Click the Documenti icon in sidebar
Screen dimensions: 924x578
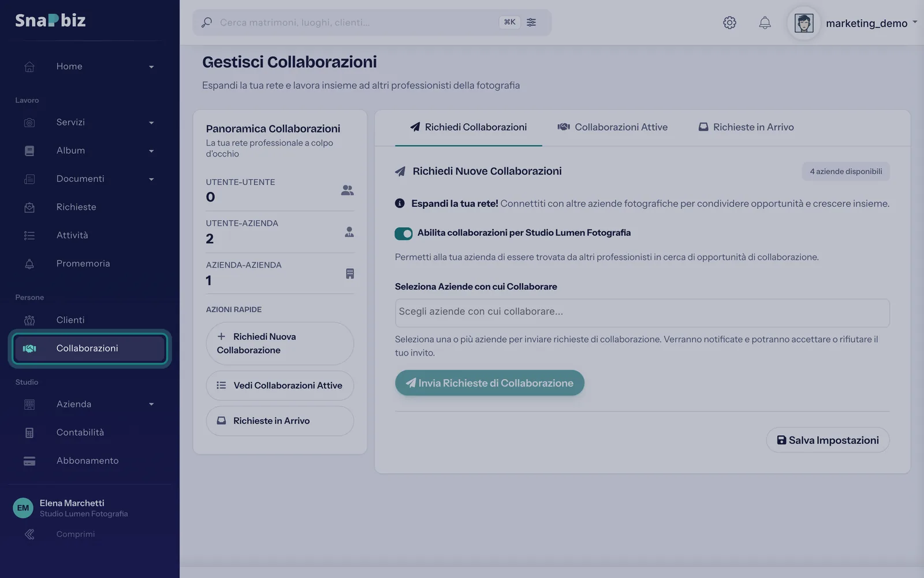[29, 179]
